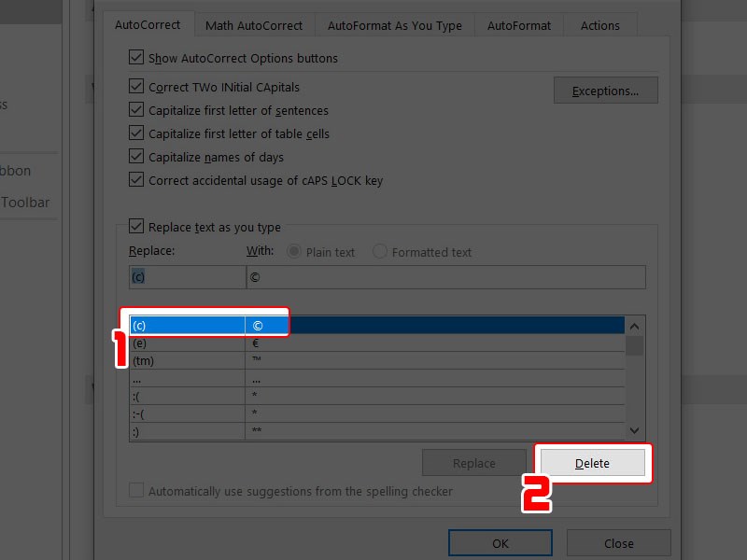Screen dimensions: 747x560
Task: Select the (tm) trademark entry in list
Action: pyautogui.click(x=187, y=361)
